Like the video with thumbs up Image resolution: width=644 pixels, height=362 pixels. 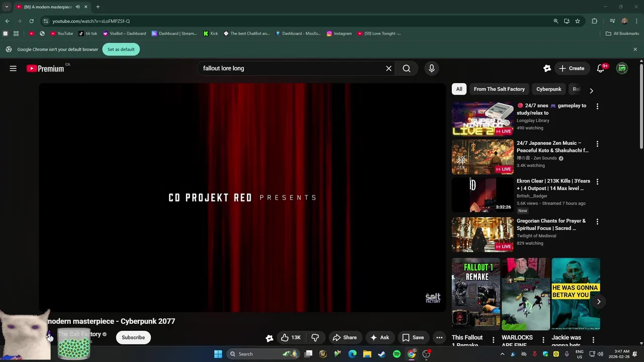pos(290,337)
